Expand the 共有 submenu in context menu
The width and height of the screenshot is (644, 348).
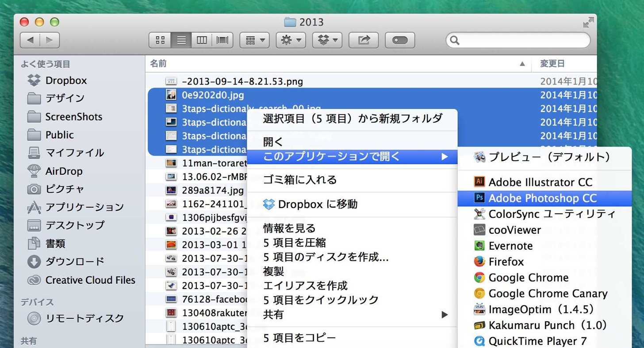pos(352,315)
